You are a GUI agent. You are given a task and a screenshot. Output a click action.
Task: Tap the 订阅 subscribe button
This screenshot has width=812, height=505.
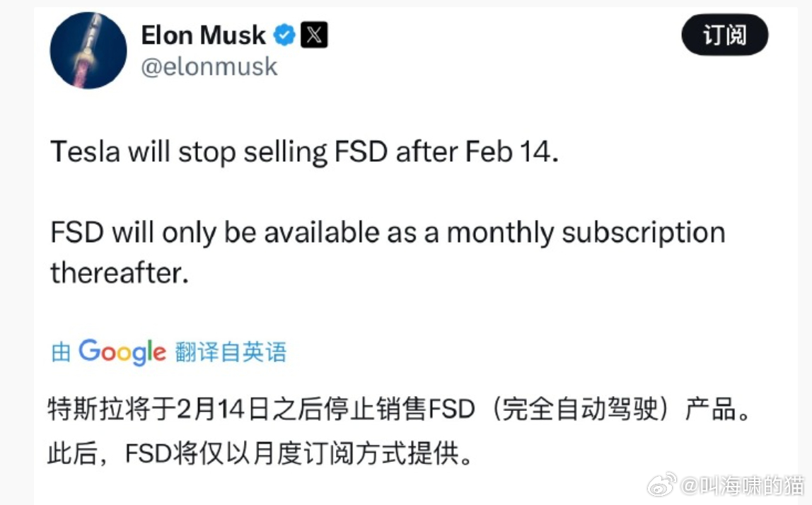tap(724, 33)
